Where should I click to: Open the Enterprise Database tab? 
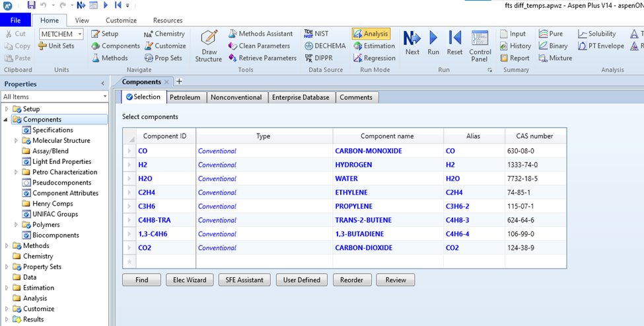pyautogui.click(x=301, y=97)
